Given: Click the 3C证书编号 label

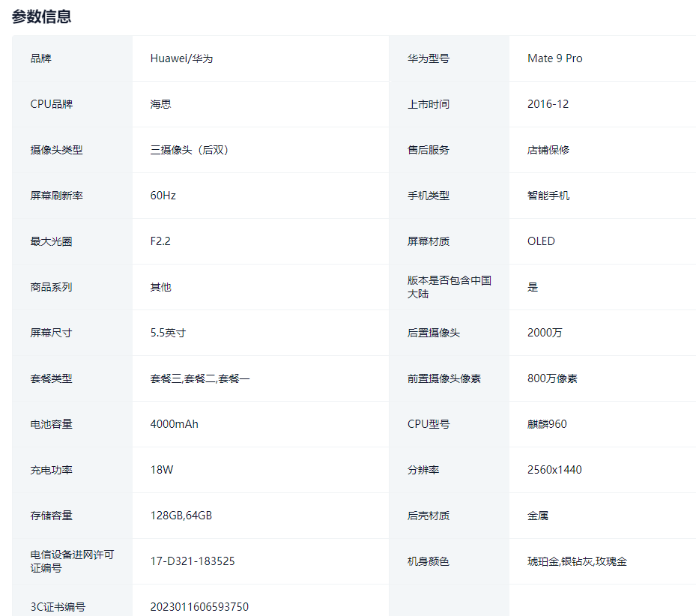Looking at the screenshot, I should click(58, 607).
